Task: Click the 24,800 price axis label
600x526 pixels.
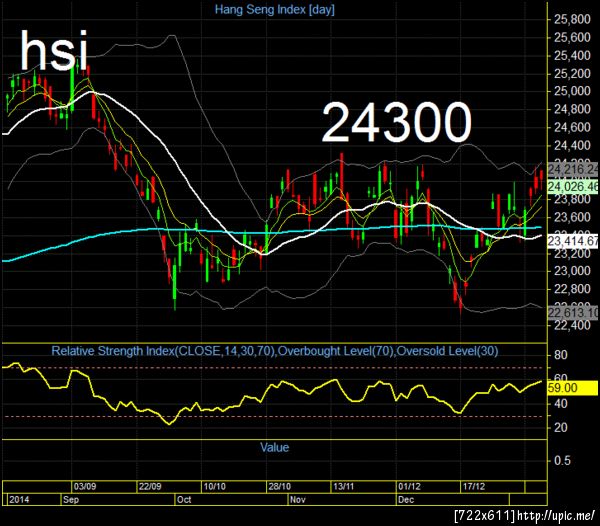Action: point(572,109)
